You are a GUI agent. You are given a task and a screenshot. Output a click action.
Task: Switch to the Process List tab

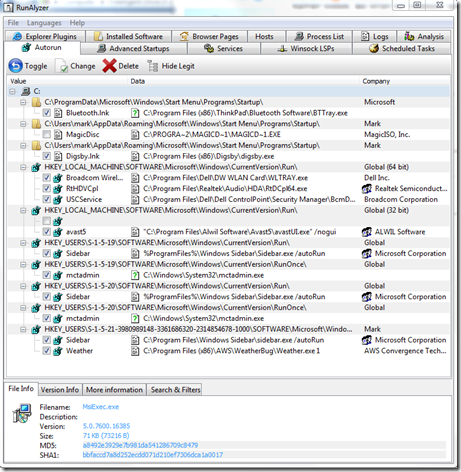tap(319, 36)
